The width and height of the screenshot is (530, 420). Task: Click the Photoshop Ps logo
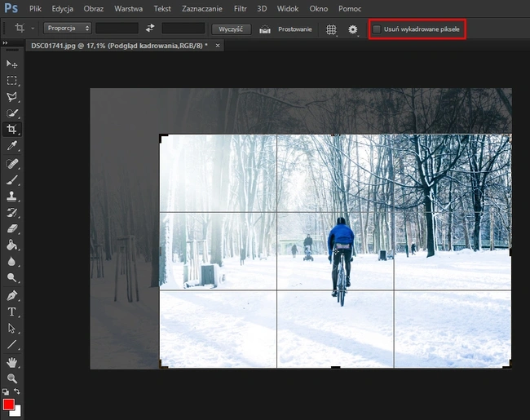(x=11, y=8)
